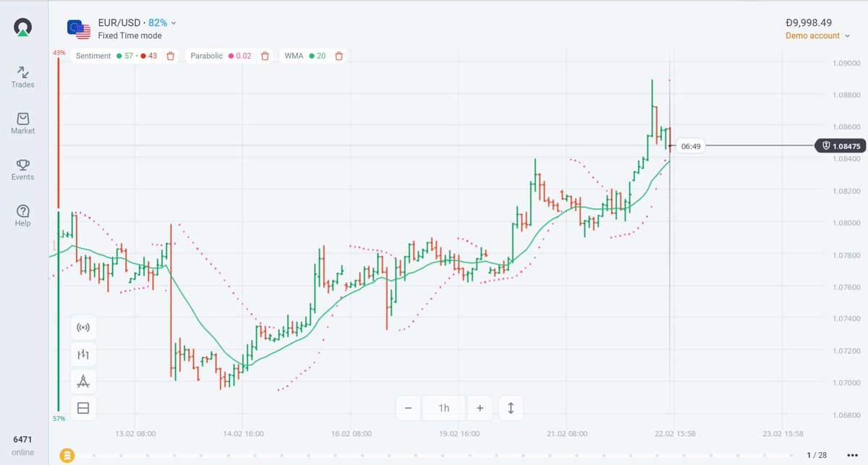Open WMA 20 indicator settings
868x465 pixels.
tap(305, 56)
